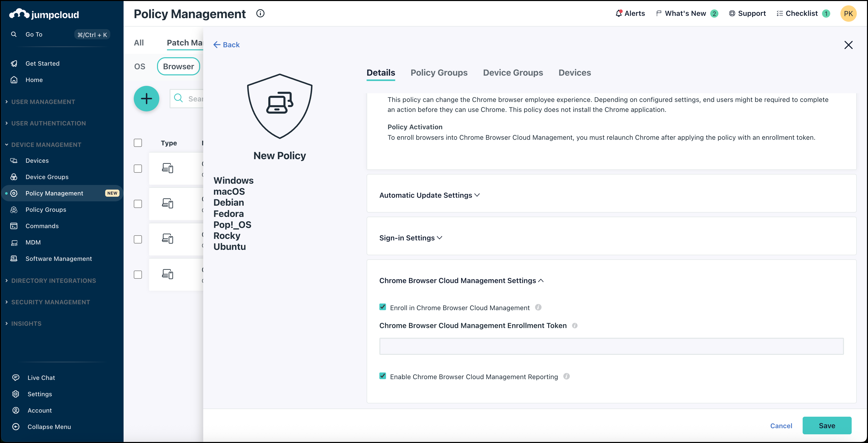The height and width of the screenshot is (443, 868).
Task: Open Account in sidebar
Action: click(39, 410)
